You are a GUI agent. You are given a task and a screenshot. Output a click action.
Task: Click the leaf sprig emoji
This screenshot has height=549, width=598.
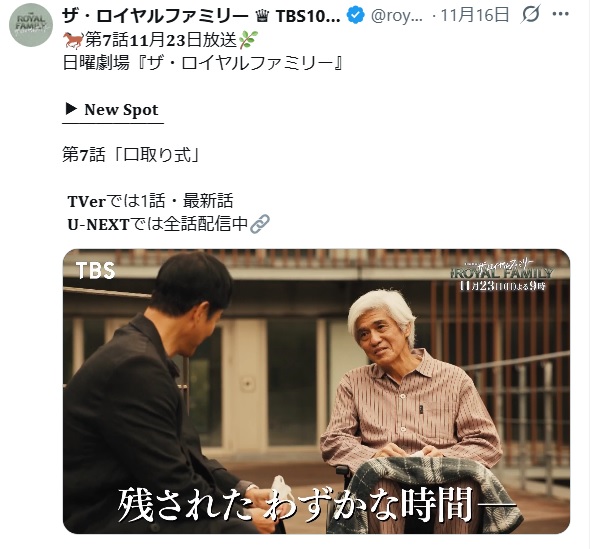248,40
